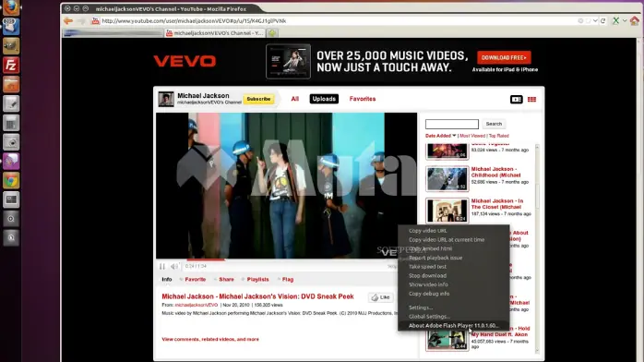Choose Copy video URL at current time
This screenshot has width=644, height=362.
[x=447, y=239]
